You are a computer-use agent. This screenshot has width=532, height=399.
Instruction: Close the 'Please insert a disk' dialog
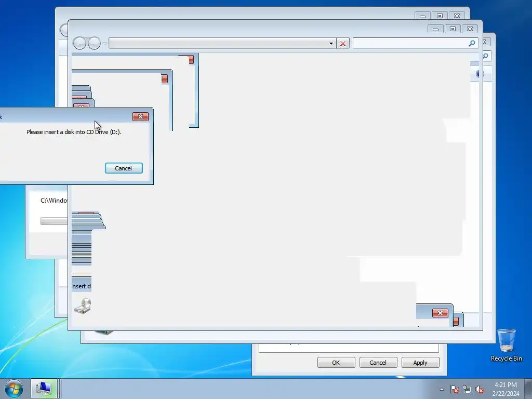140,116
